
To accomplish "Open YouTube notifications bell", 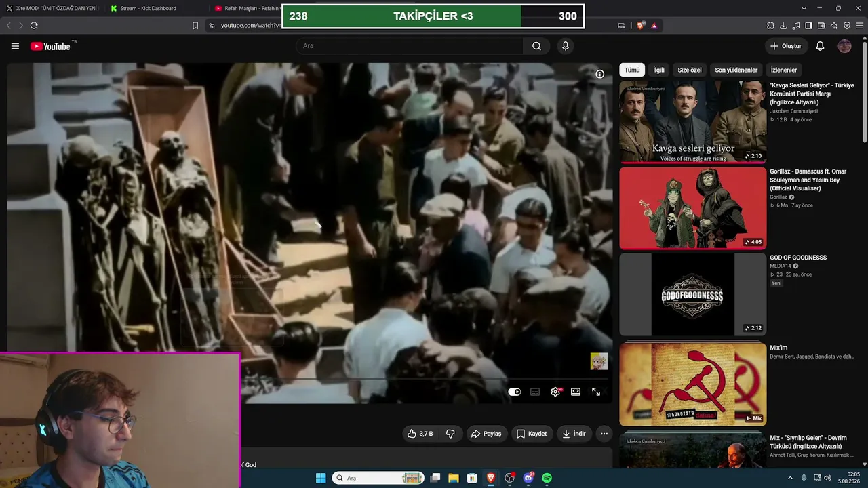I will pos(820,46).
